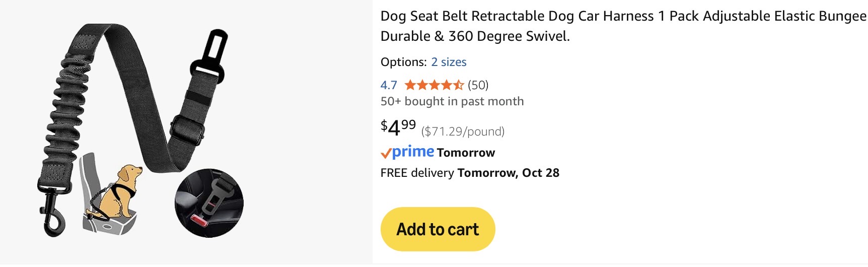Click the $71.29/pound unit price text
868x267 pixels.
click(x=463, y=131)
